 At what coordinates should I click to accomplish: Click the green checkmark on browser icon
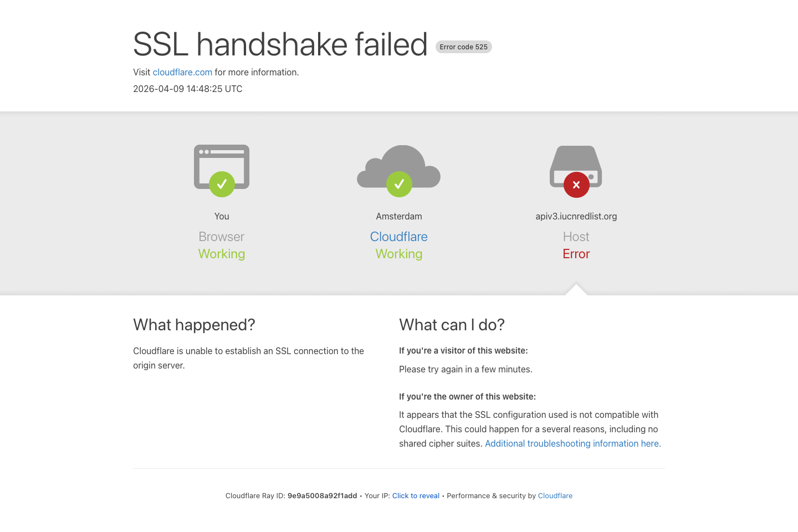(222, 184)
